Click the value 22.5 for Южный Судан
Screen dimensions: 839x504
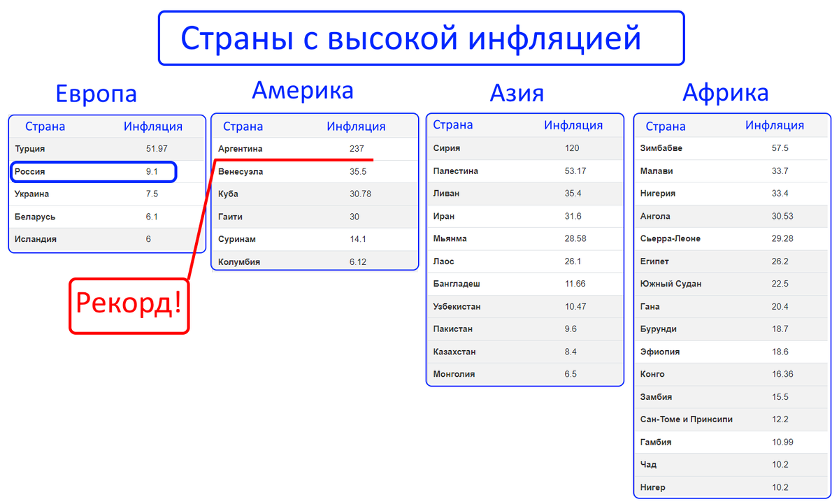click(780, 284)
